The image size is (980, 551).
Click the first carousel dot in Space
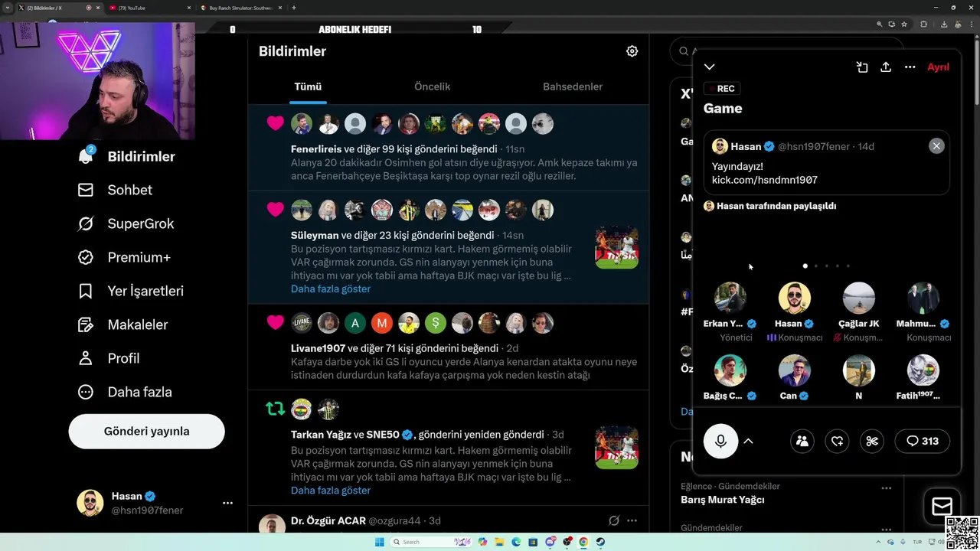pyautogui.click(x=805, y=266)
